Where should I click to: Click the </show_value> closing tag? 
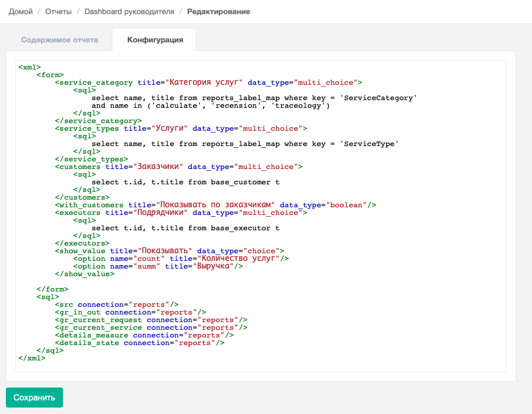[85, 274]
